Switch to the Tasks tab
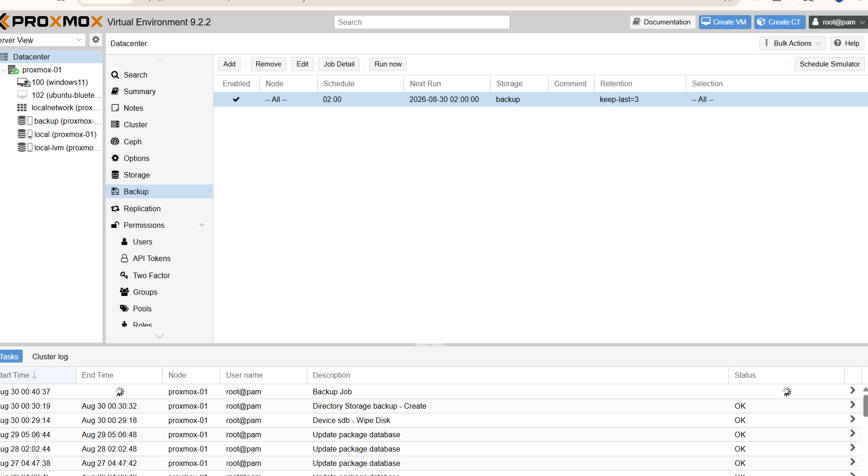The height and width of the screenshot is (476, 868). point(10,357)
